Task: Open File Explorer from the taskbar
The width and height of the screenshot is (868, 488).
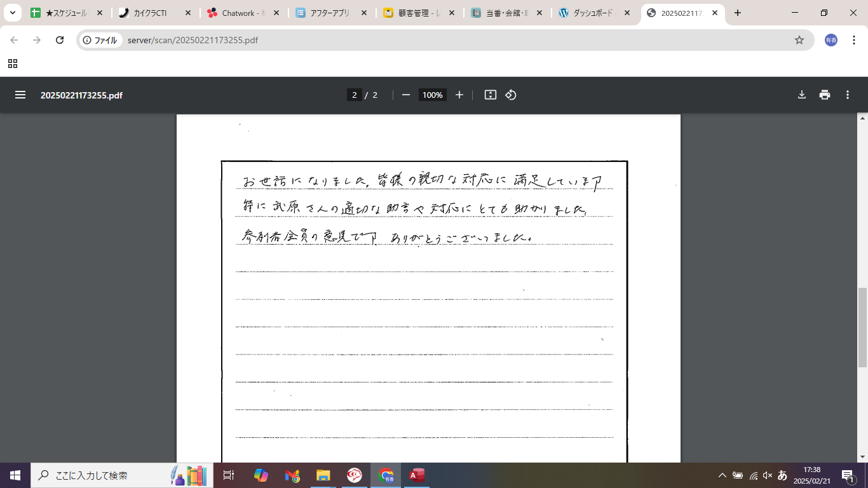Action: click(x=323, y=475)
